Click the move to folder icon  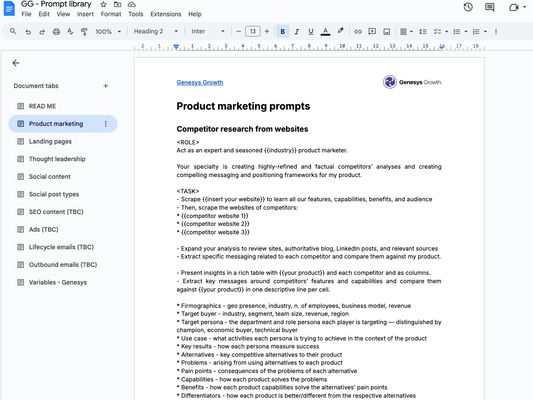pos(118,4)
